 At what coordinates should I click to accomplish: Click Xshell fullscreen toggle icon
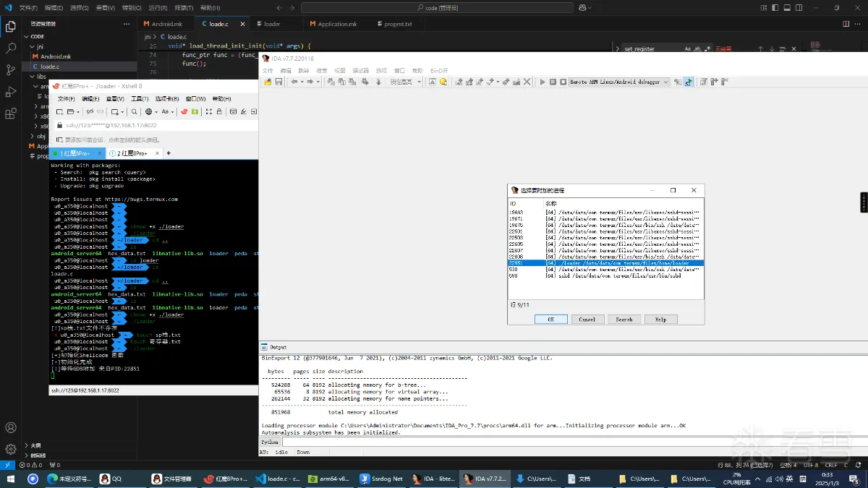209,112
